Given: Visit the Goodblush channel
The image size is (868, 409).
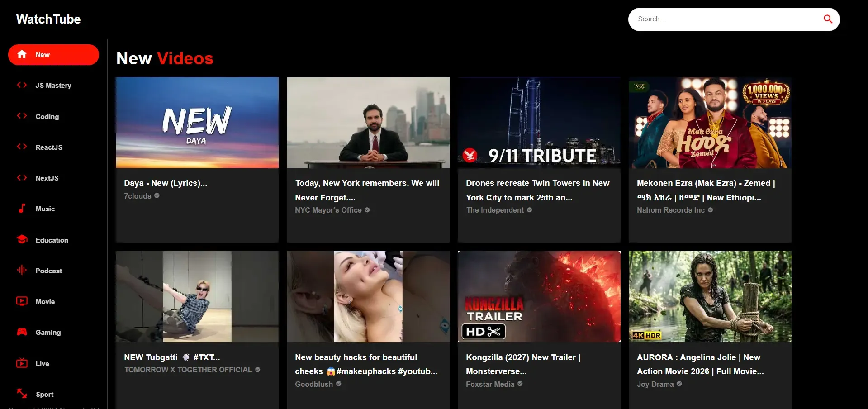Looking at the screenshot, I should [314, 384].
